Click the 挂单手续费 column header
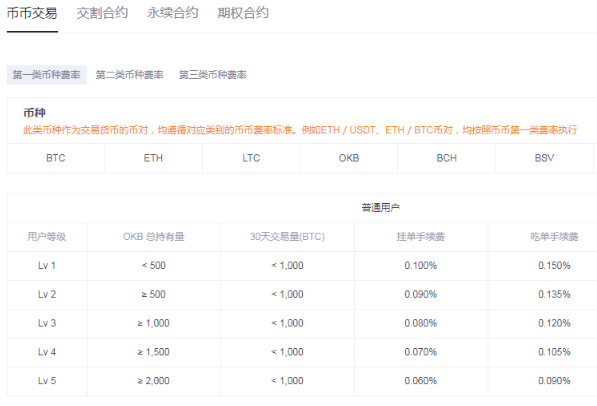Image resolution: width=597 pixels, height=406 pixels. coord(421,237)
